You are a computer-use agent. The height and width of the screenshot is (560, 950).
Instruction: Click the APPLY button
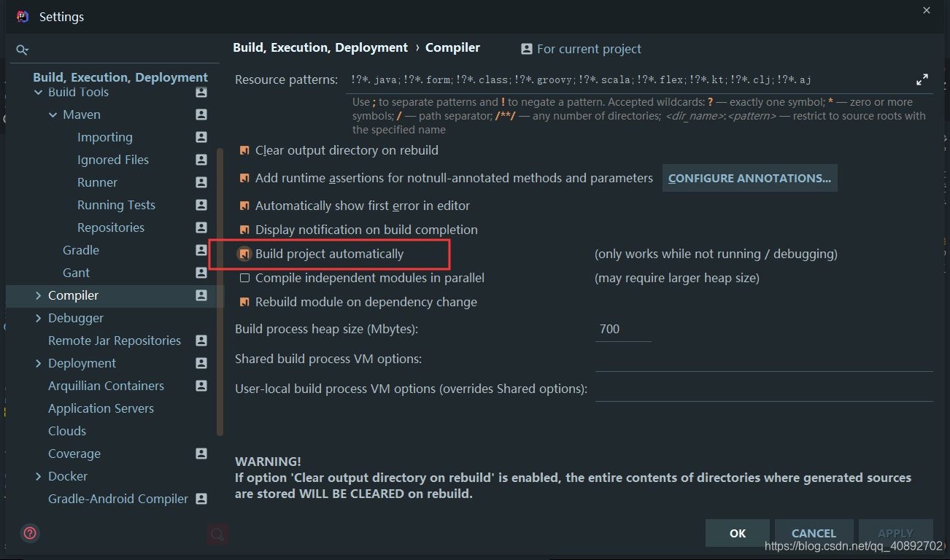click(x=895, y=533)
